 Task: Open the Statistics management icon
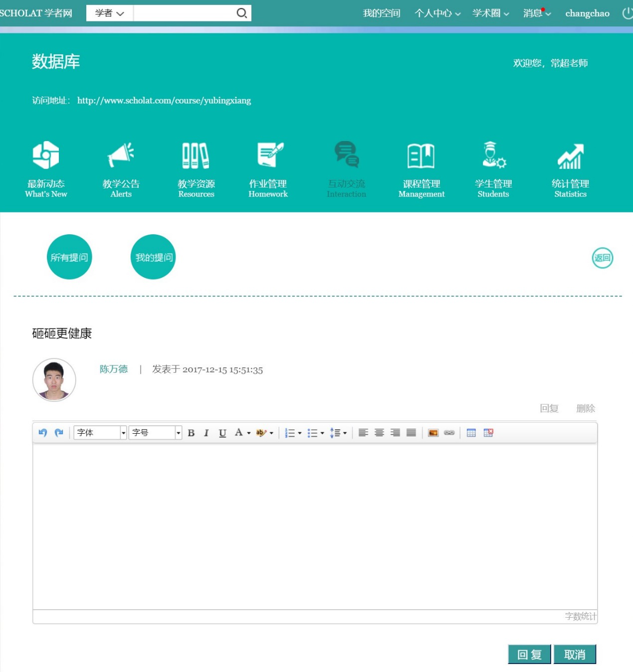point(570,169)
